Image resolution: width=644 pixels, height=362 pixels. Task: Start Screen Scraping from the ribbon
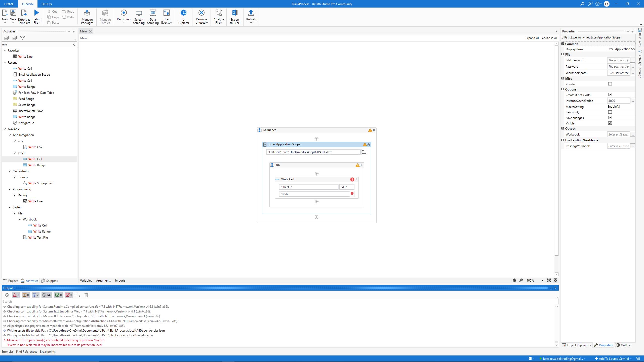(139, 17)
